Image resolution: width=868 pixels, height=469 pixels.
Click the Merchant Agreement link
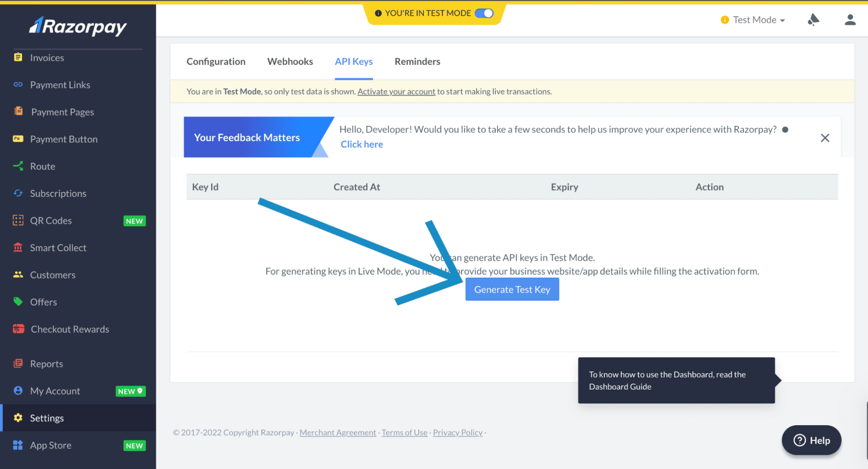(x=338, y=432)
